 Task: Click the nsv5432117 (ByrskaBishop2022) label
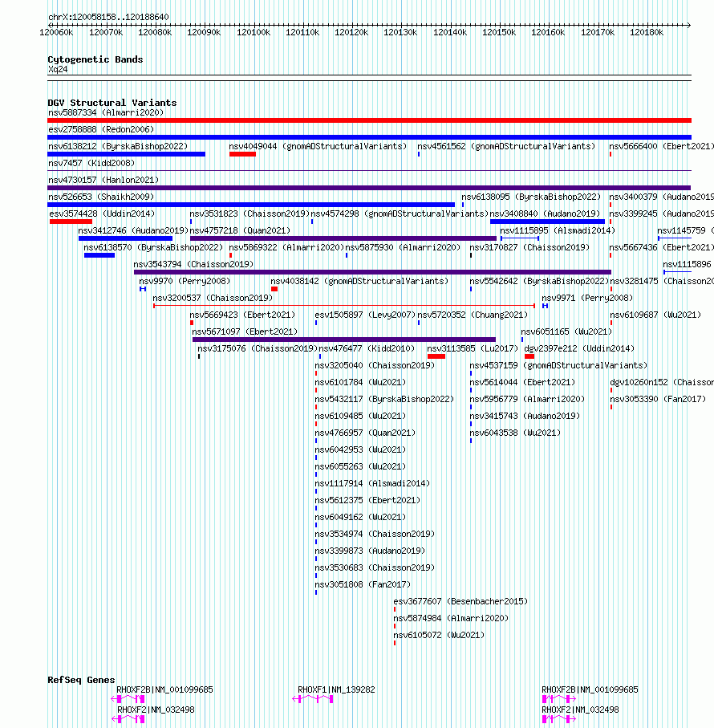point(384,399)
